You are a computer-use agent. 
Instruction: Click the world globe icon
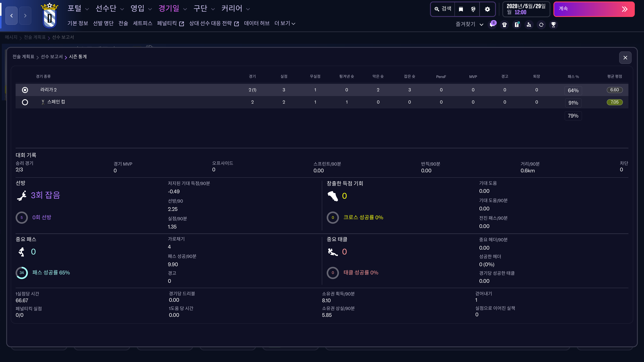coord(473,9)
